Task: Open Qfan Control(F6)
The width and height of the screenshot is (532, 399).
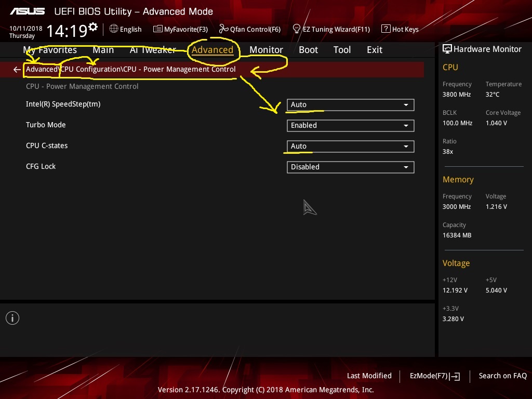Action: tap(250, 29)
